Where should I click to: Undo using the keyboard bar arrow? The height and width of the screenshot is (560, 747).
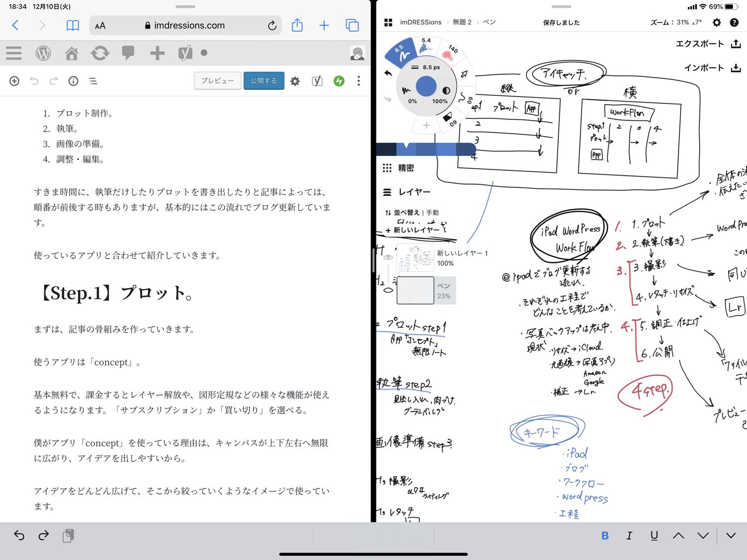click(19, 536)
